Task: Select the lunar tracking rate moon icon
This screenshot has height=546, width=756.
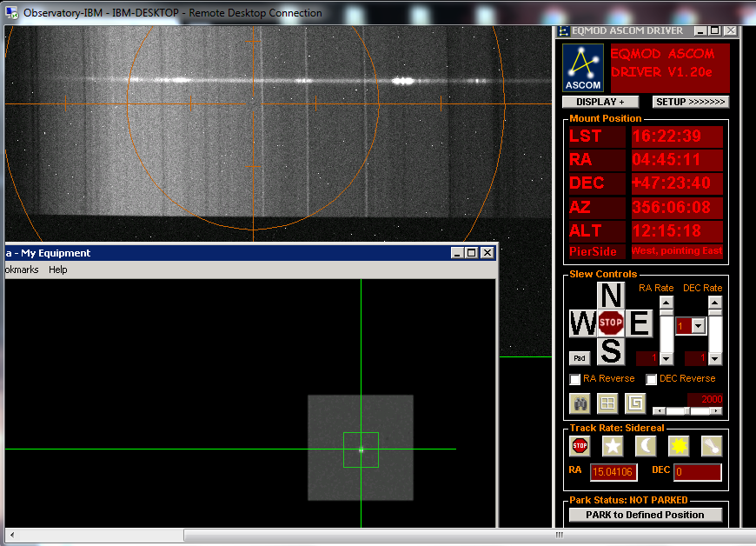Action: tap(646, 445)
